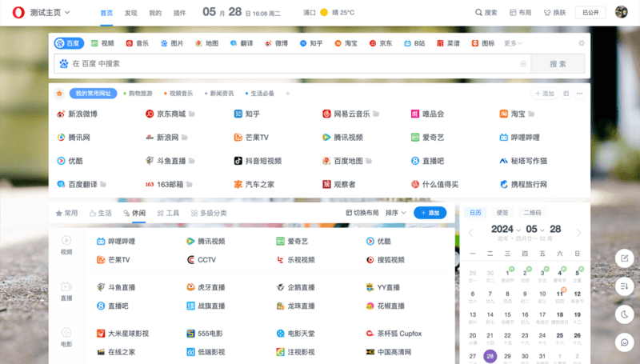Open the 抖音短视频 shortcut
The image size is (640, 364).
258,161
